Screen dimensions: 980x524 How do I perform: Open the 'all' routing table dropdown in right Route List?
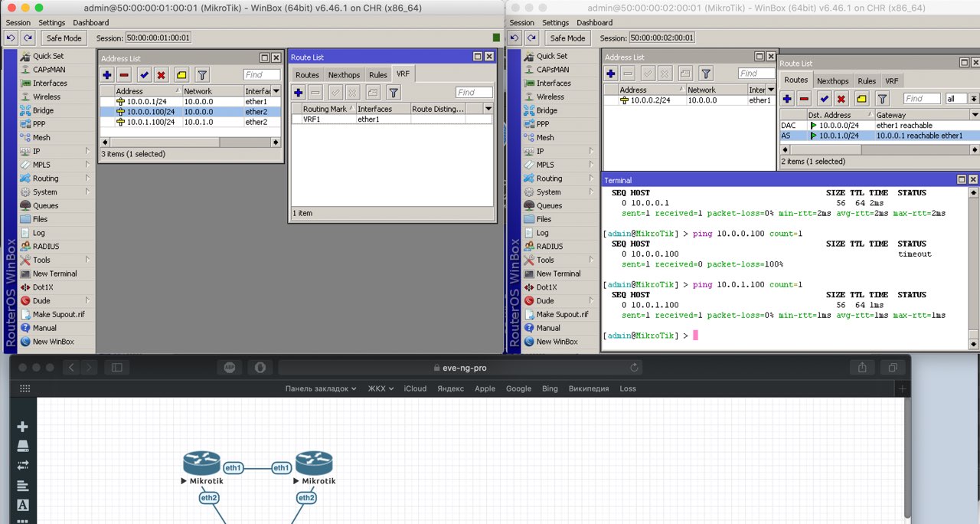pyautogui.click(x=973, y=99)
